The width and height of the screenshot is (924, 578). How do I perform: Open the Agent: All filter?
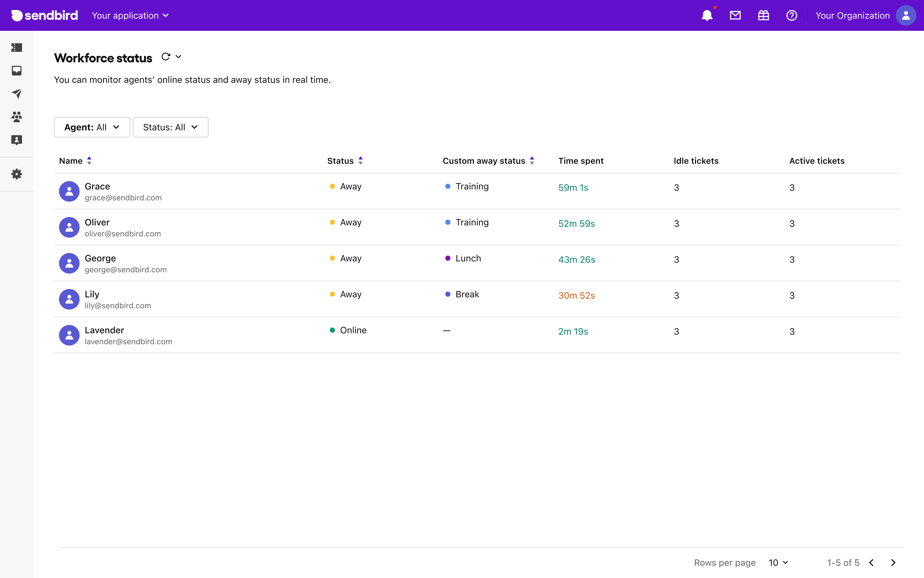pos(92,127)
